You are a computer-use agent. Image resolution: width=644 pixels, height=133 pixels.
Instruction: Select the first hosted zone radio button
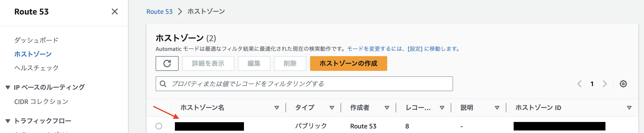coord(159,126)
